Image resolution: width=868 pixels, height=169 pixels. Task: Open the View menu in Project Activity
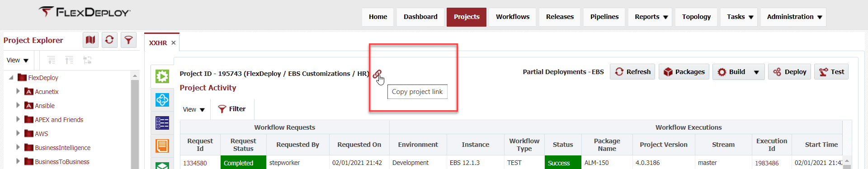194,109
